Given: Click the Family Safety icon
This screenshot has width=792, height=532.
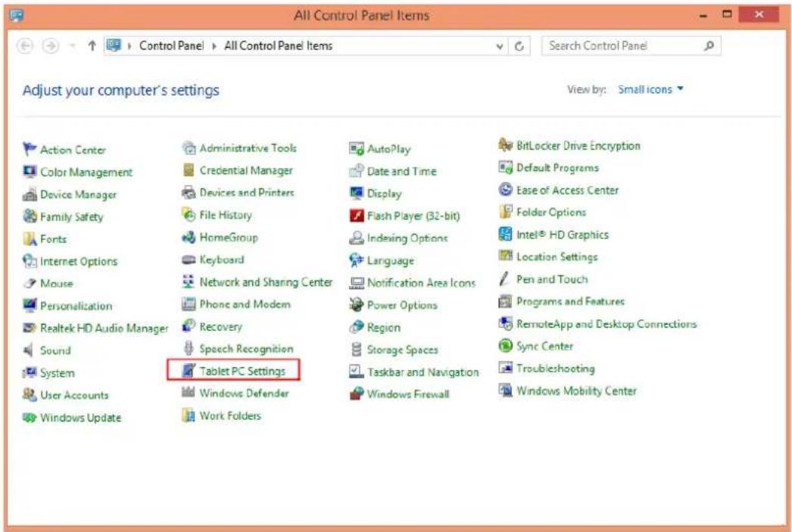Looking at the screenshot, I should pos(30,216).
